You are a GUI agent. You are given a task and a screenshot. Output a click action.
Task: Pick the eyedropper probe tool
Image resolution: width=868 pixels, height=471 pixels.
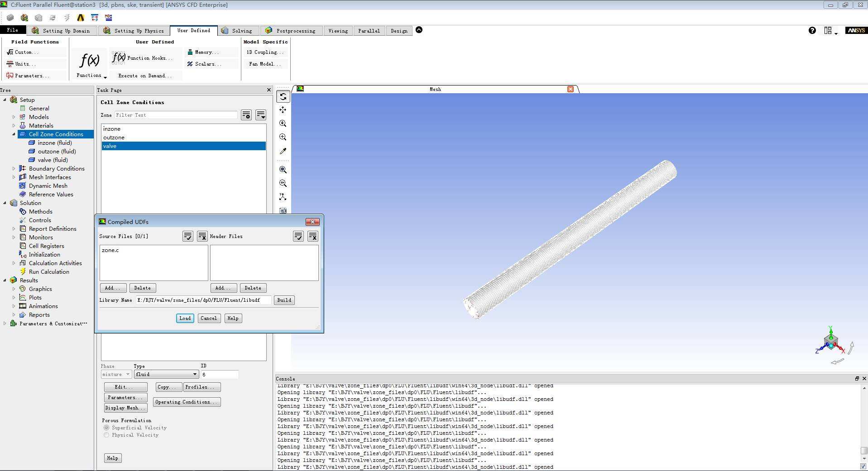tap(283, 151)
